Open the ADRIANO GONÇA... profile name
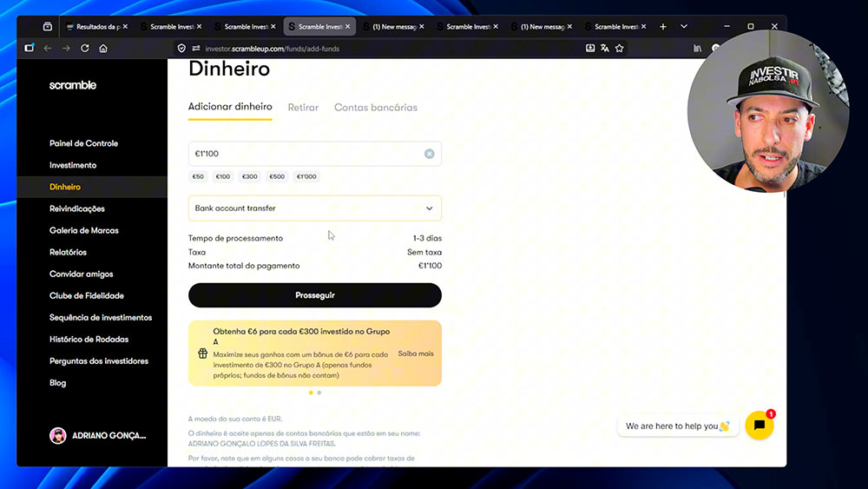 tap(109, 436)
